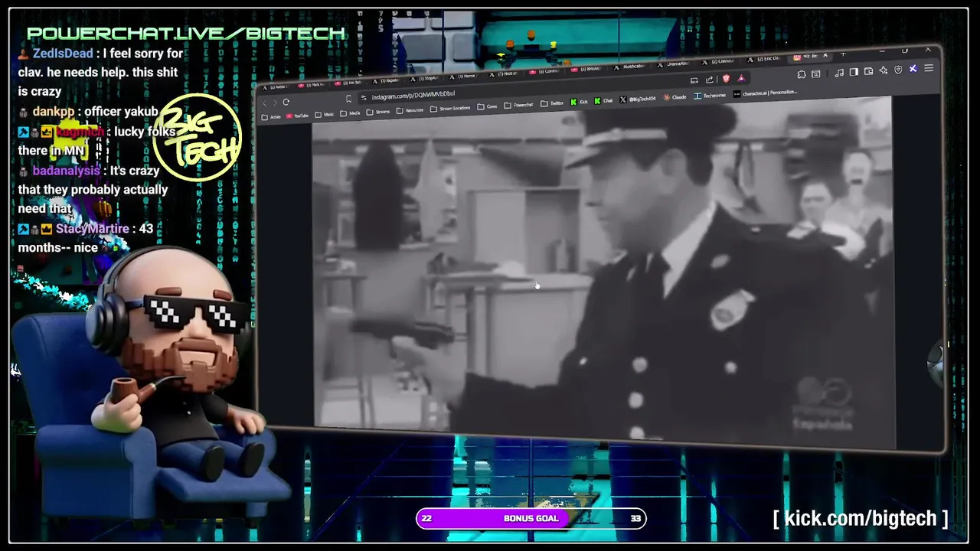Viewport: 980px width, 551px height.
Task: Click the kick.com/bigtech text
Action: tap(861, 518)
